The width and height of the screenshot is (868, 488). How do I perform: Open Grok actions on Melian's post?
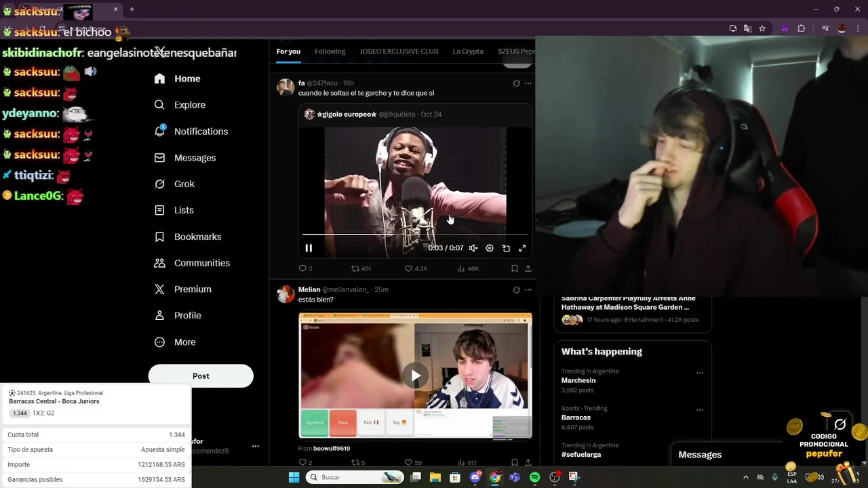coord(516,289)
